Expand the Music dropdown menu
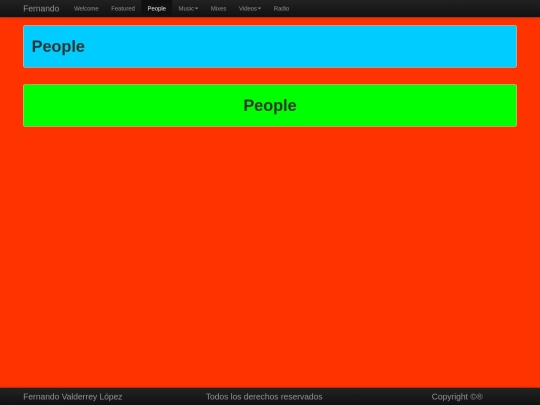 point(188,9)
